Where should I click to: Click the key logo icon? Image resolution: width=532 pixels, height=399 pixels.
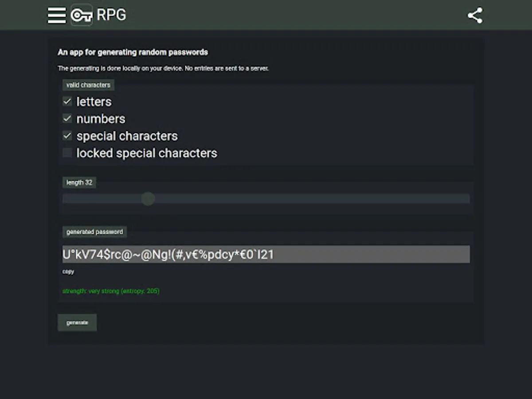pos(82,15)
